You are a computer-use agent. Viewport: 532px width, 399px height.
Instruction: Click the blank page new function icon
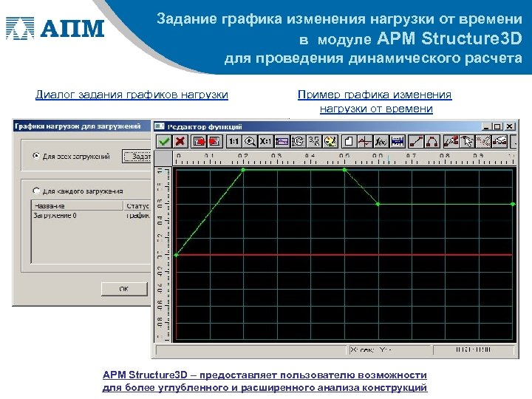349,141
